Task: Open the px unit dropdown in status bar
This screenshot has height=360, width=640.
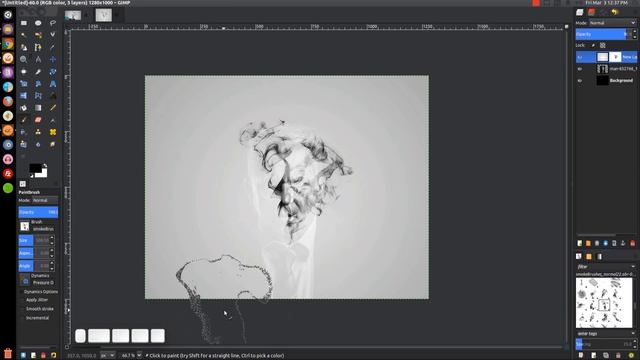Action: (x=108, y=356)
